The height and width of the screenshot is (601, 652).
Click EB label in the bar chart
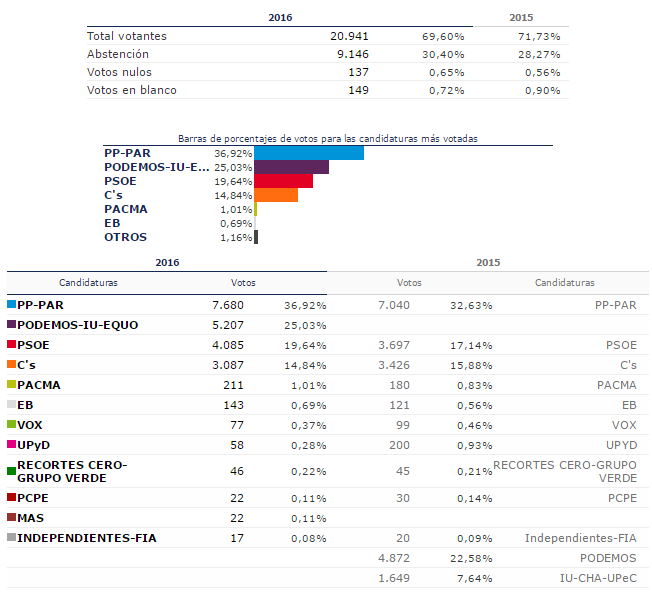tap(112, 223)
